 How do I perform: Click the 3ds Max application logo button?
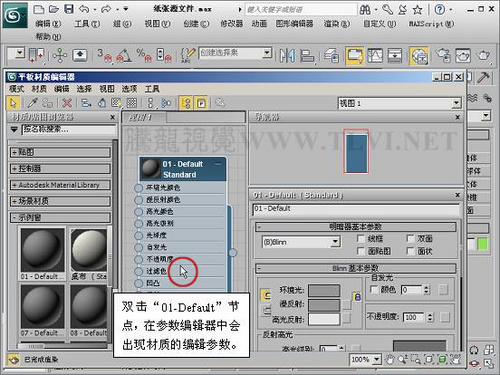pos(15,15)
